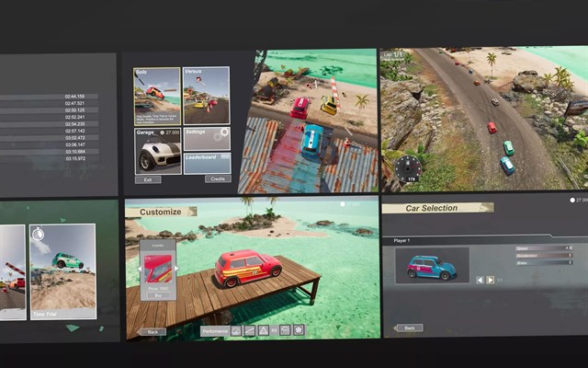Click the gear icon on Settings tile
This screenshot has width=588, height=368.
[224, 132]
